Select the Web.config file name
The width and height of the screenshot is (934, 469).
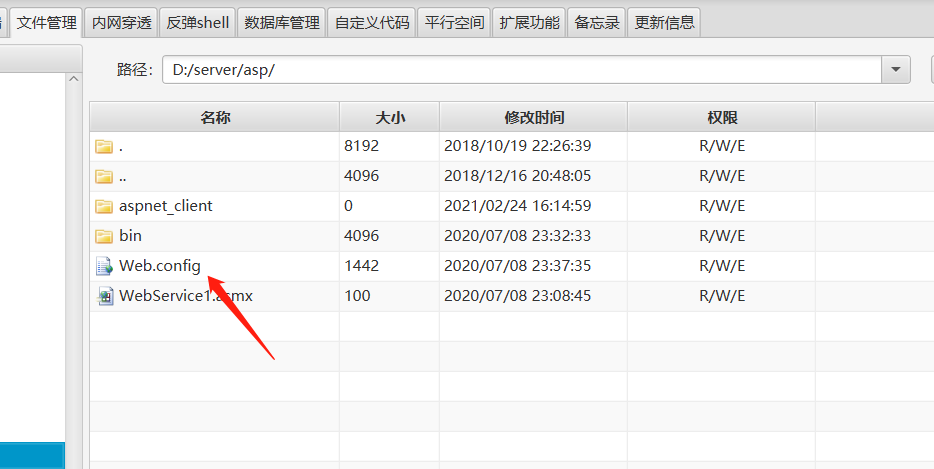pos(160,266)
